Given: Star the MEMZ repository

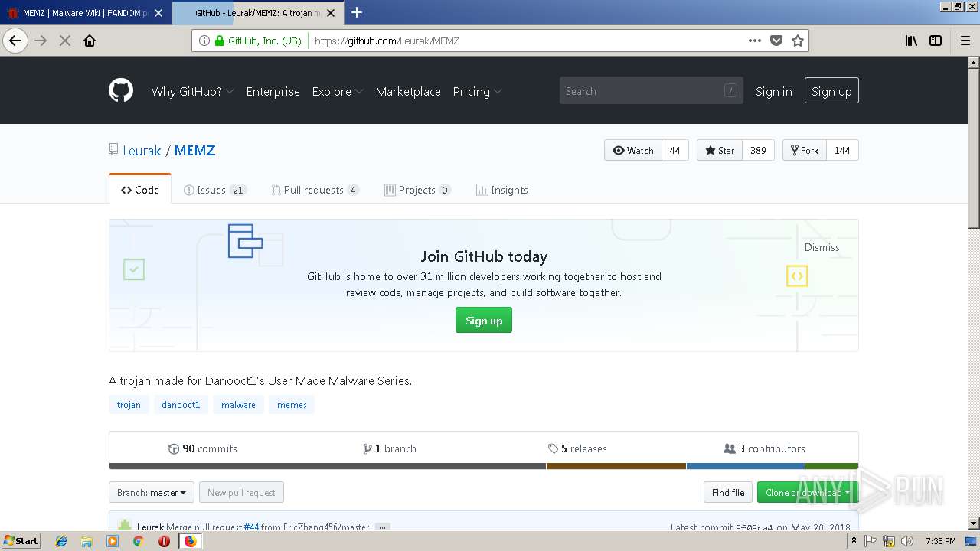Looking at the screenshot, I should point(720,150).
